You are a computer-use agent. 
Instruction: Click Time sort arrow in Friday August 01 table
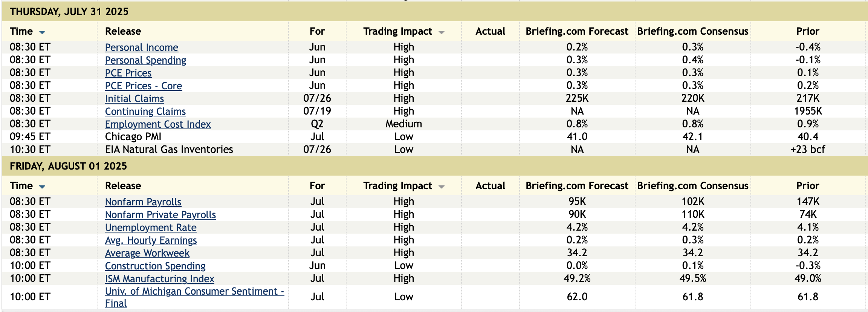pyautogui.click(x=42, y=187)
